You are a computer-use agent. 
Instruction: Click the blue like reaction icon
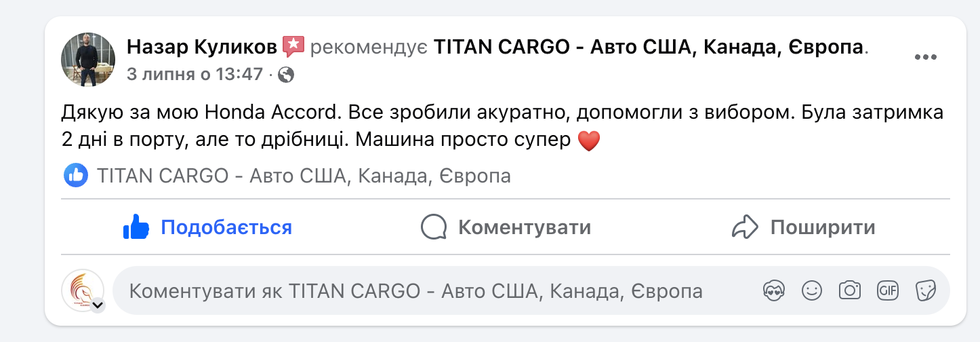(x=76, y=176)
